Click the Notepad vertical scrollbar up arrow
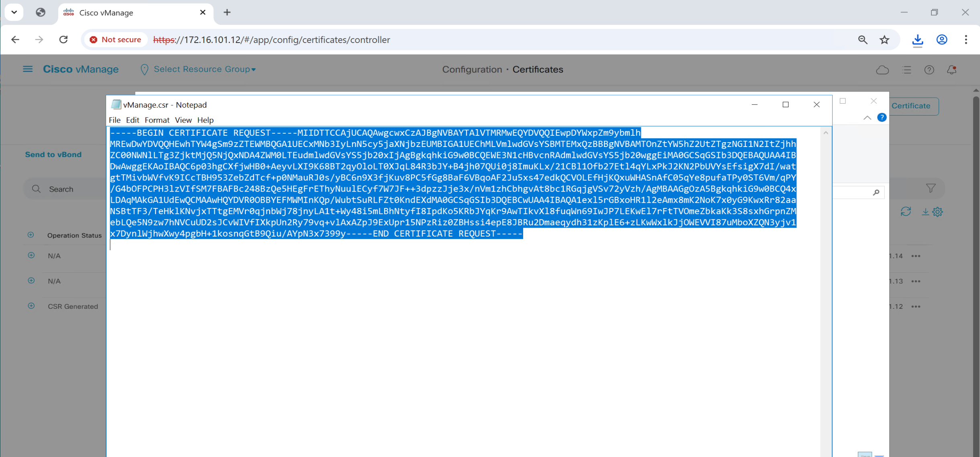 click(x=826, y=133)
